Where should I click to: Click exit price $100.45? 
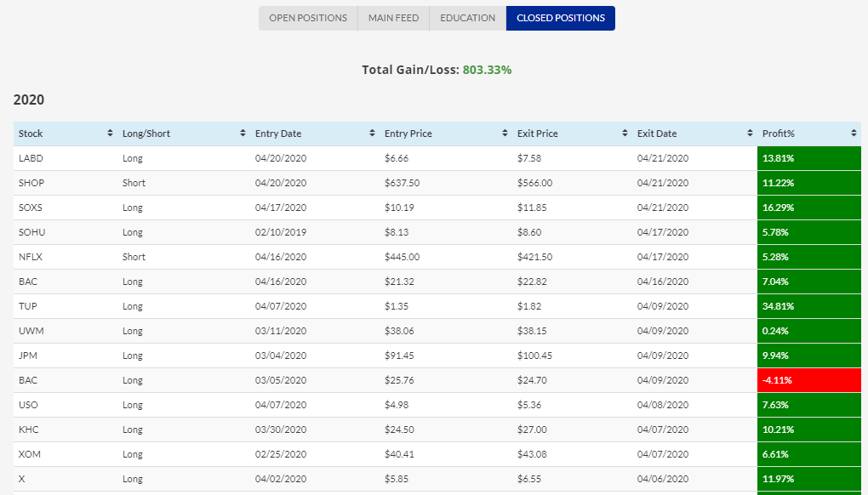pos(534,356)
